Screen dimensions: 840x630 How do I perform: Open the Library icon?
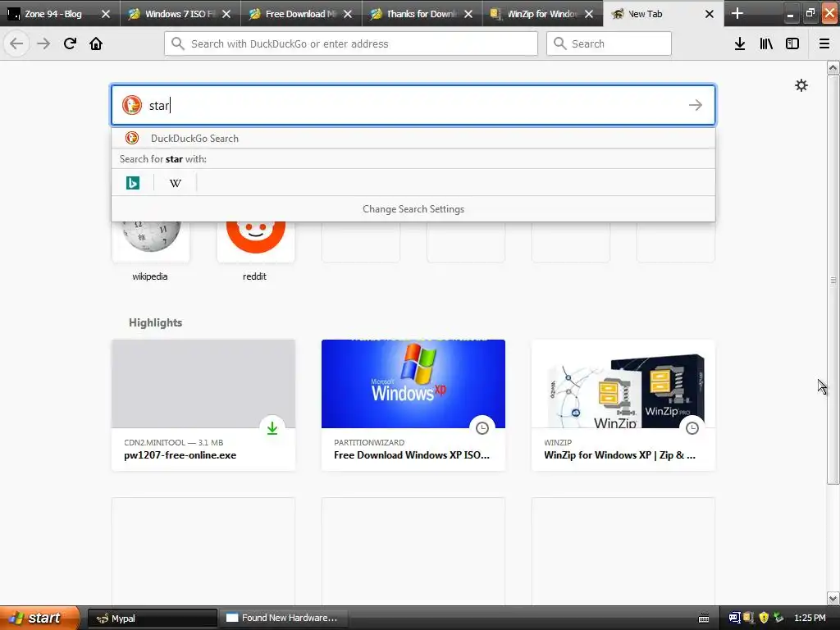point(766,43)
